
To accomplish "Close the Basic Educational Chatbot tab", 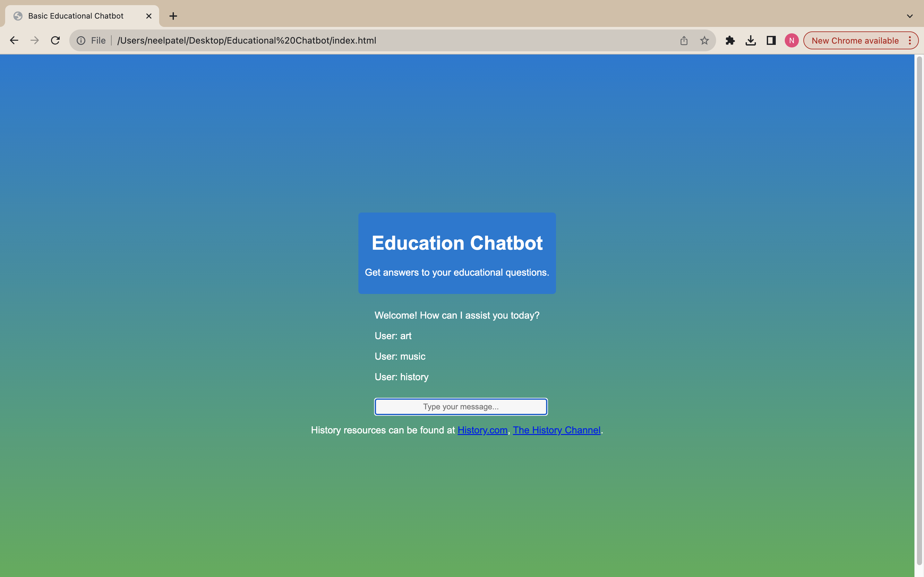I will pos(149,16).
